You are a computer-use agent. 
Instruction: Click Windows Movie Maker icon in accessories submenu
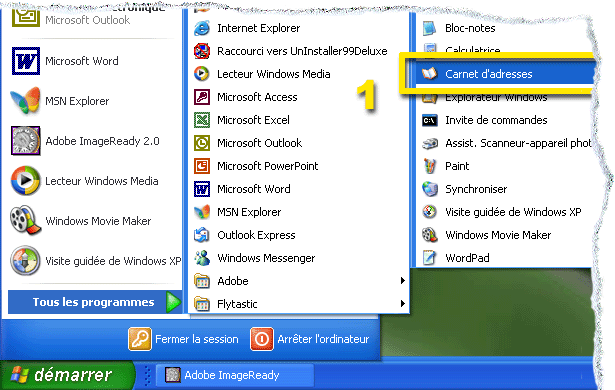pyautogui.click(x=430, y=235)
